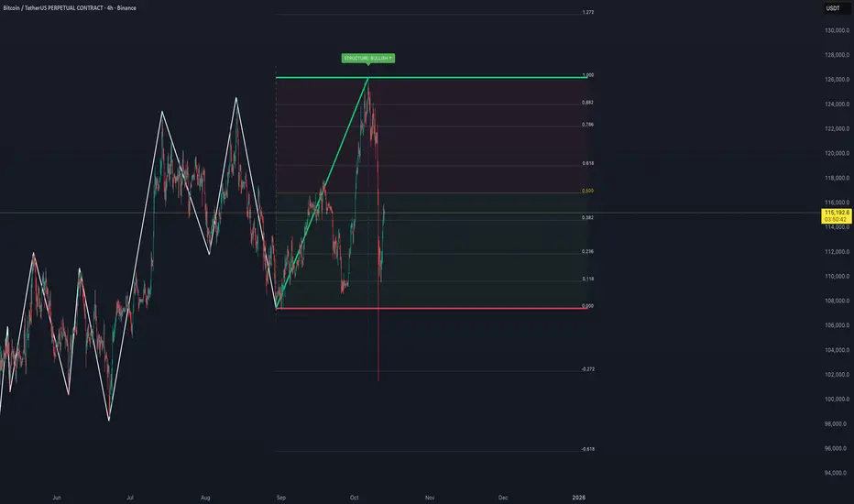Click 98,000.0 on the price scale
The width and height of the screenshot is (854, 504).
coord(838,424)
